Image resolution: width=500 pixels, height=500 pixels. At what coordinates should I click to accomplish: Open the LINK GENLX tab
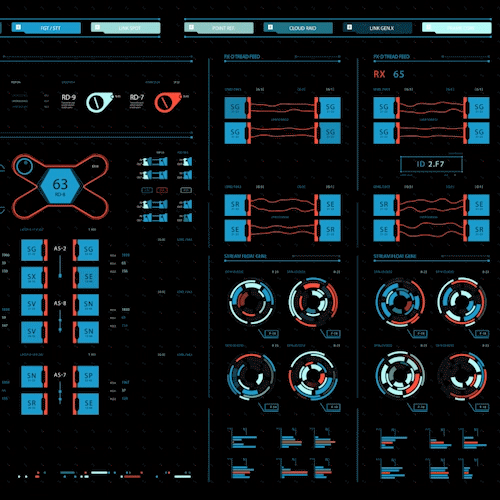click(377, 28)
